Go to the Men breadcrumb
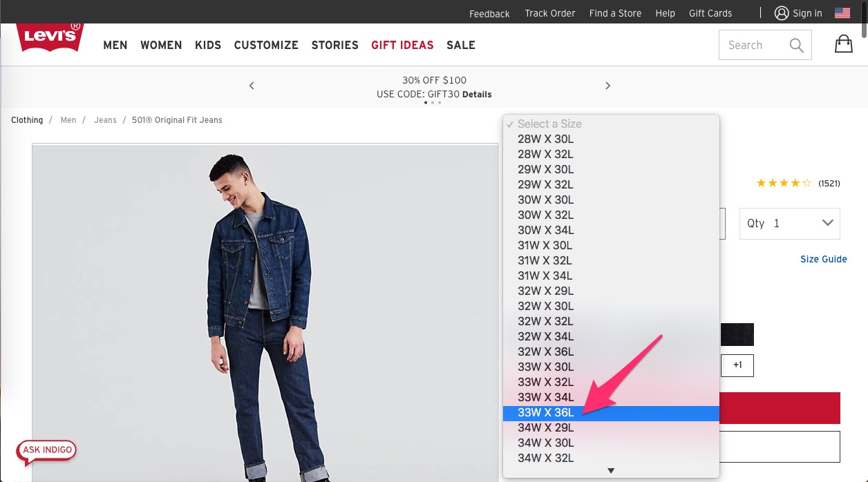Image resolution: width=868 pixels, height=482 pixels. 68,120
